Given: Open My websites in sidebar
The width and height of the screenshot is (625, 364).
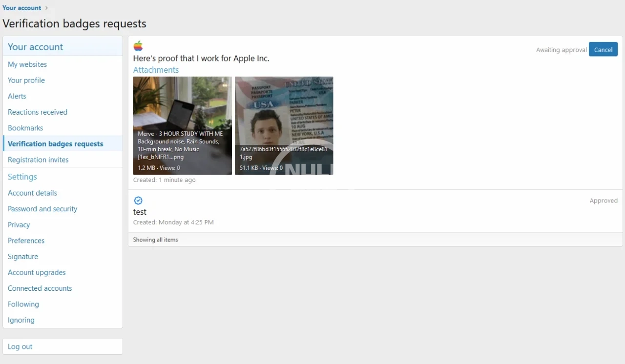Looking at the screenshot, I should tap(27, 64).
